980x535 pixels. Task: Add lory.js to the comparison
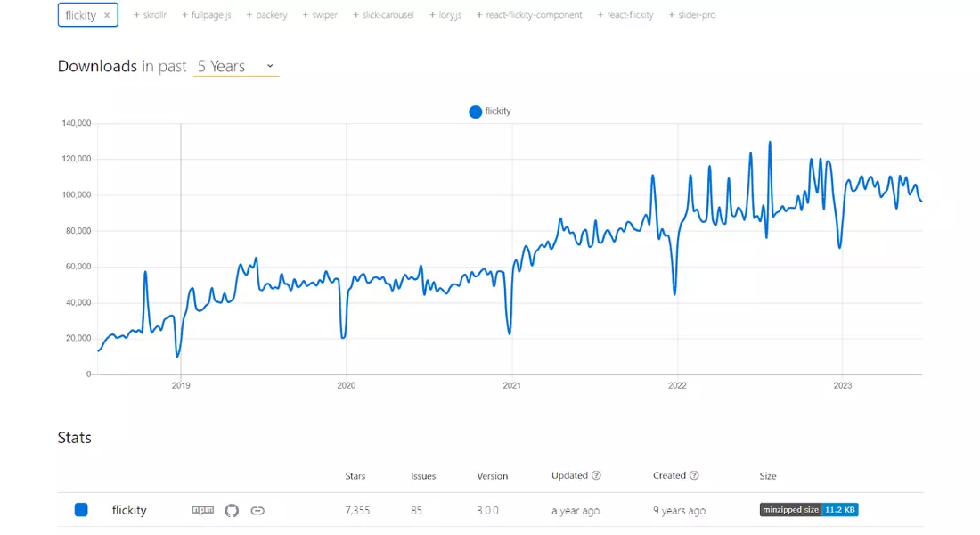445,15
